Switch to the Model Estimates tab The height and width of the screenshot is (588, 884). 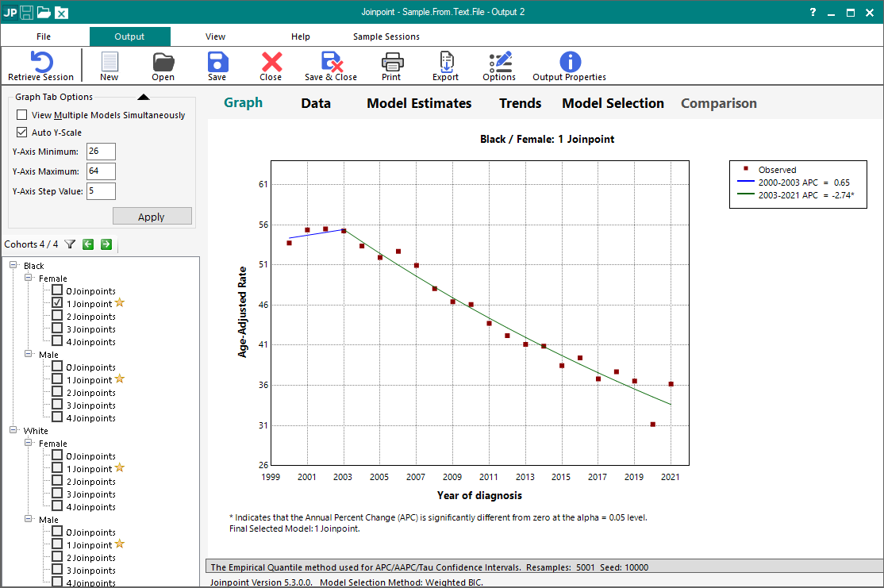419,103
